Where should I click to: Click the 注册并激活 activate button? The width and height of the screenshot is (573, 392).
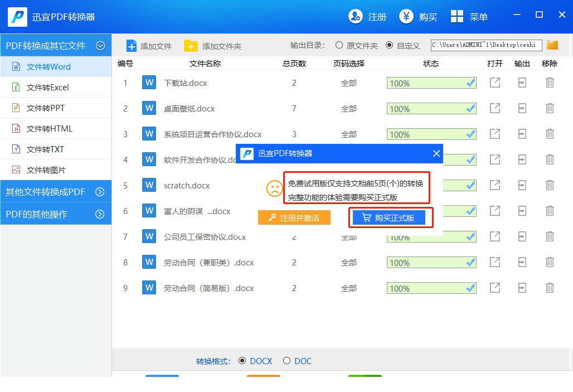pyautogui.click(x=294, y=217)
